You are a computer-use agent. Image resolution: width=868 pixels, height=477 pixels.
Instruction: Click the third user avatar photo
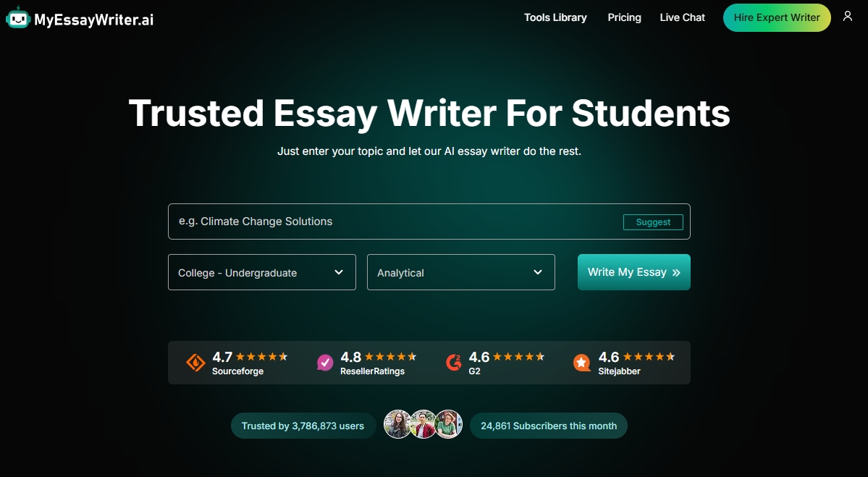click(x=450, y=425)
